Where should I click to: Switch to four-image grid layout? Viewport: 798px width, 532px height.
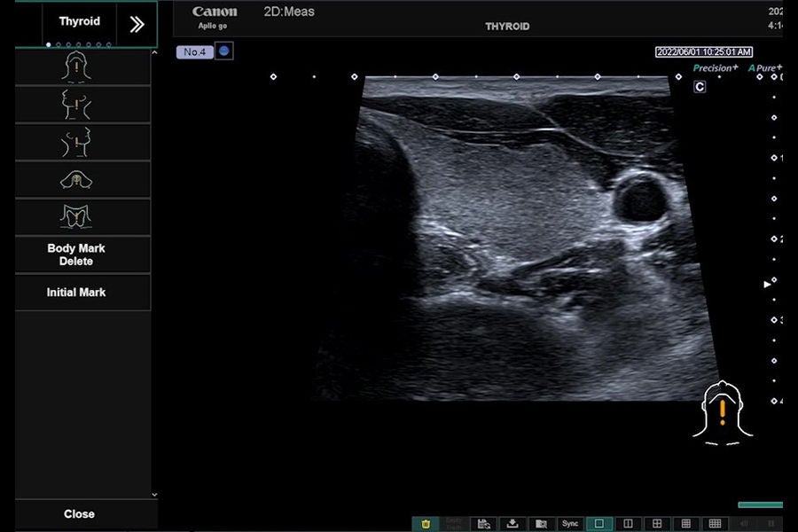657,523
